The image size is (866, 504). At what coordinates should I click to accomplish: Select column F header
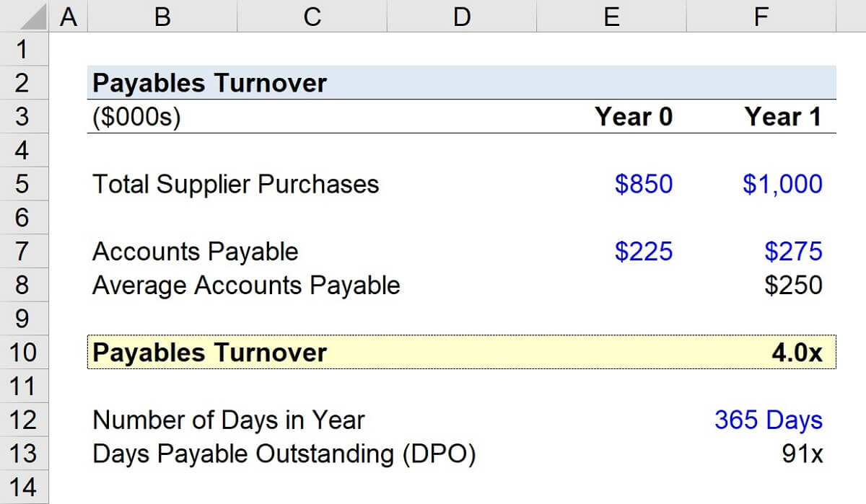(761, 16)
